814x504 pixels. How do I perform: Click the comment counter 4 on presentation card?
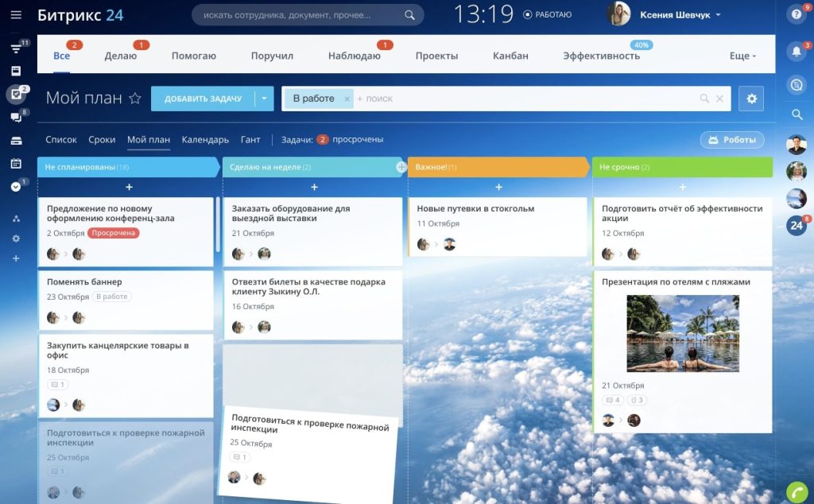coord(613,400)
